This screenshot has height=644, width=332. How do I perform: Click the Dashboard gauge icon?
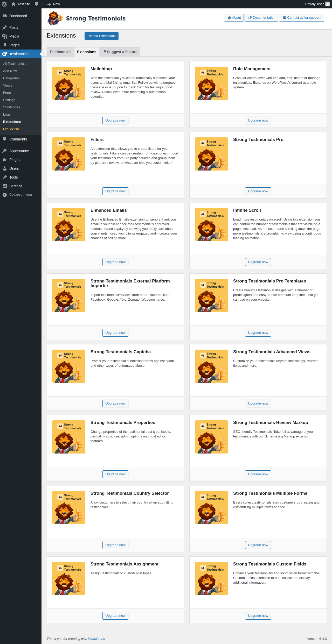tap(5, 16)
